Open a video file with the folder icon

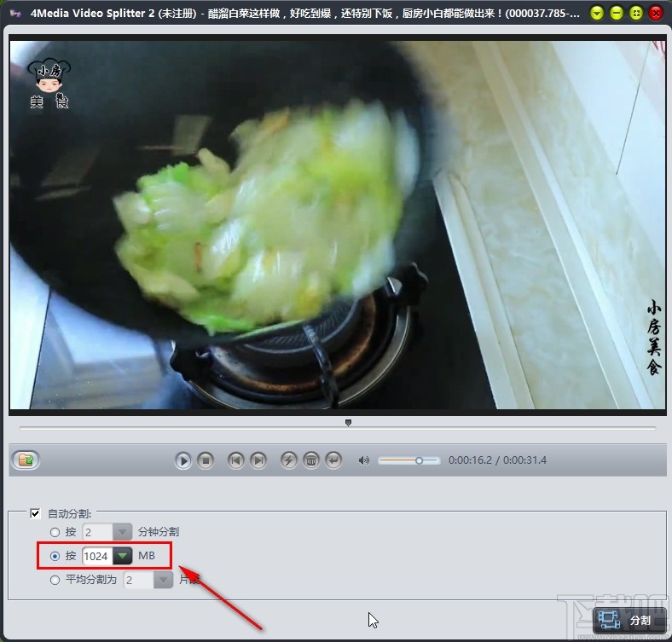(26, 460)
